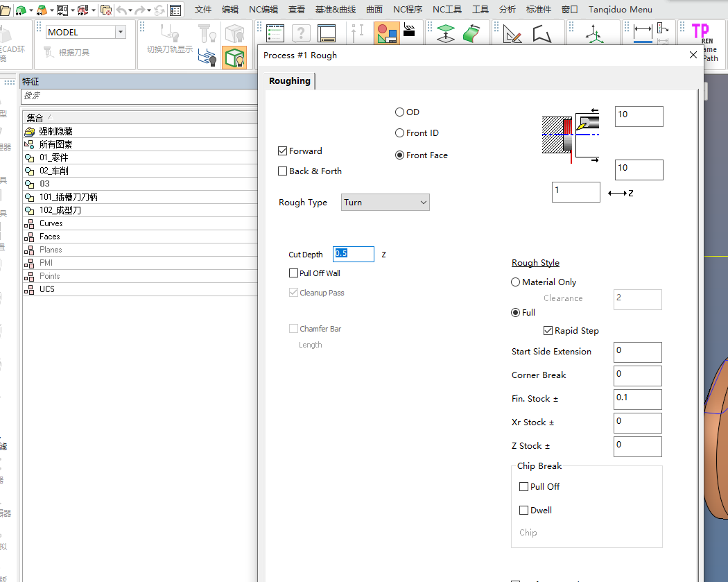Open the NC编辑 menu
The height and width of the screenshot is (582, 728).
click(263, 9)
